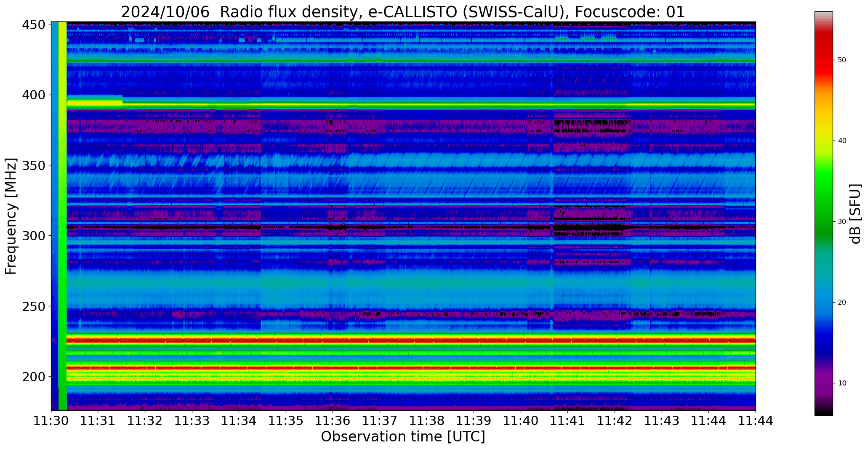Click the 450 frequency tick label
The image size is (868, 449).
(x=34, y=25)
